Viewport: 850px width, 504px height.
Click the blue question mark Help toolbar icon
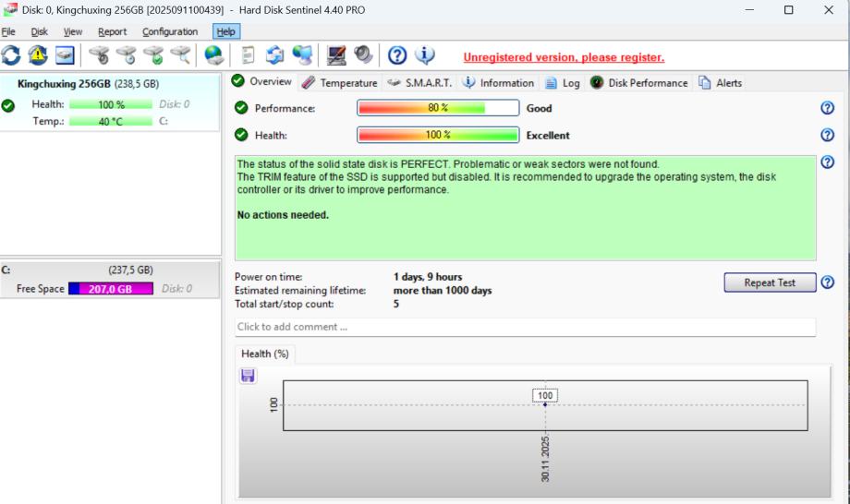pyautogui.click(x=397, y=55)
